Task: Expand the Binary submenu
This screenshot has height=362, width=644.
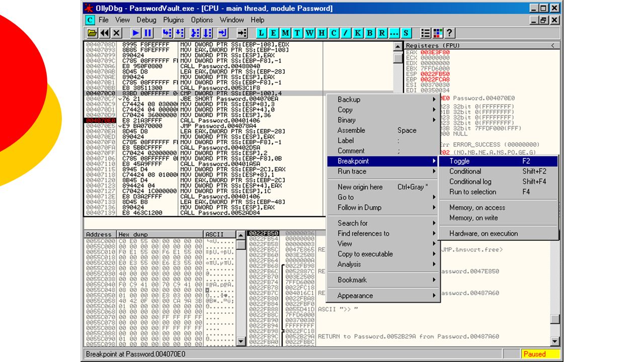Action: pos(383,120)
